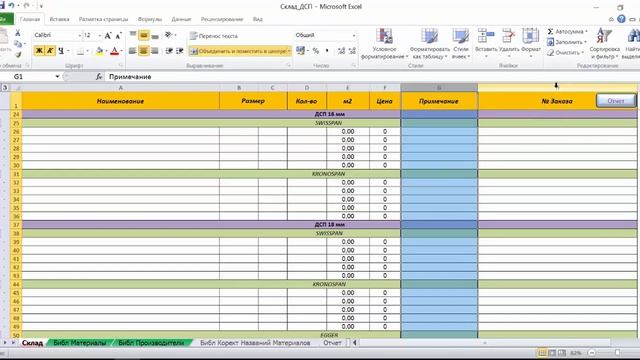The image size is (640, 360).
Task: Click the cell borders icon
Action: click(x=80, y=51)
